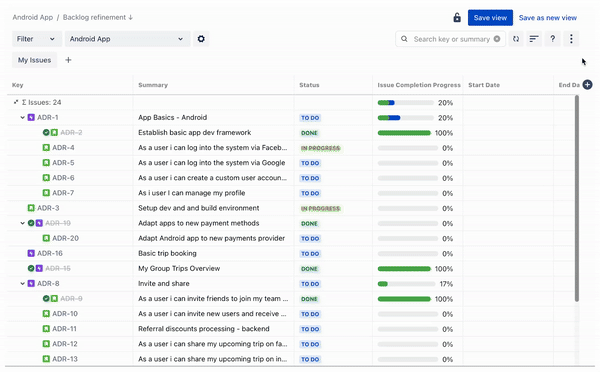Click summary 'Invite and share'

[x=164, y=284]
